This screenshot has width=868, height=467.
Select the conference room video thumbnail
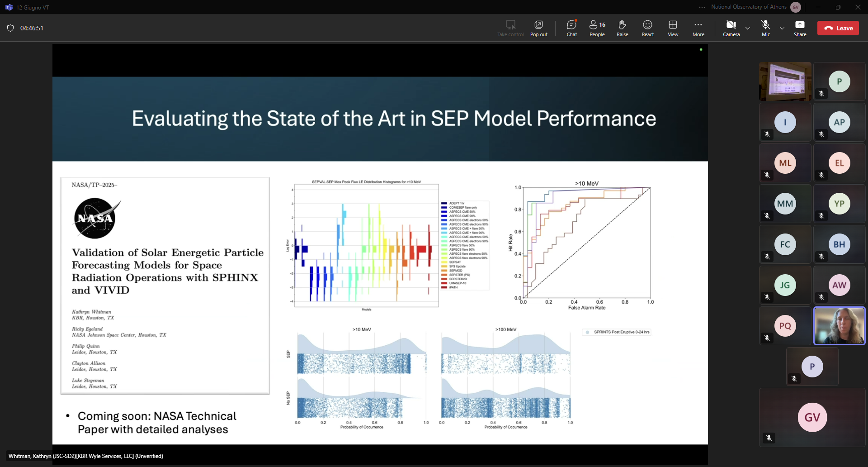tap(785, 81)
